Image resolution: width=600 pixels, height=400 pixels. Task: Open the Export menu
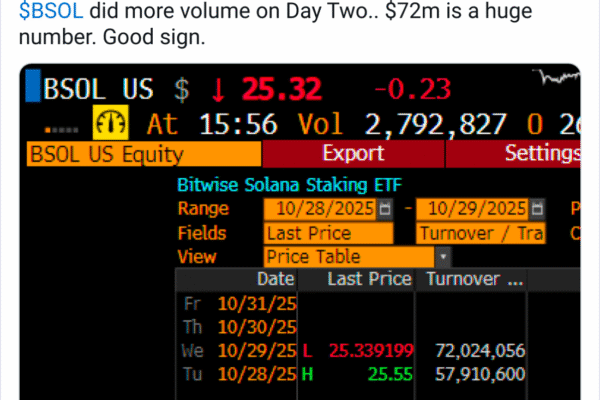click(353, 154)
